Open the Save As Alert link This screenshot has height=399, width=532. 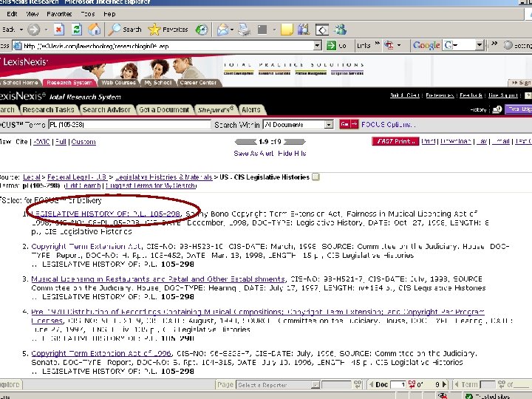pyautogui.click(x=253, y=154)
